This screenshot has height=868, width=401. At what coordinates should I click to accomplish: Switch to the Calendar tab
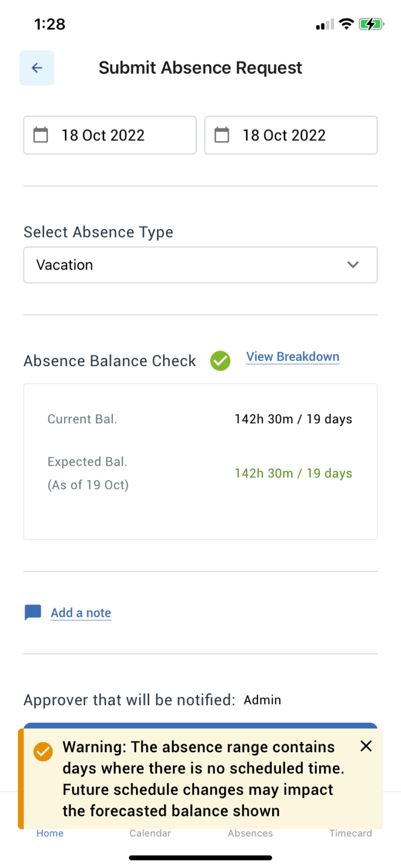coord(150,833)
